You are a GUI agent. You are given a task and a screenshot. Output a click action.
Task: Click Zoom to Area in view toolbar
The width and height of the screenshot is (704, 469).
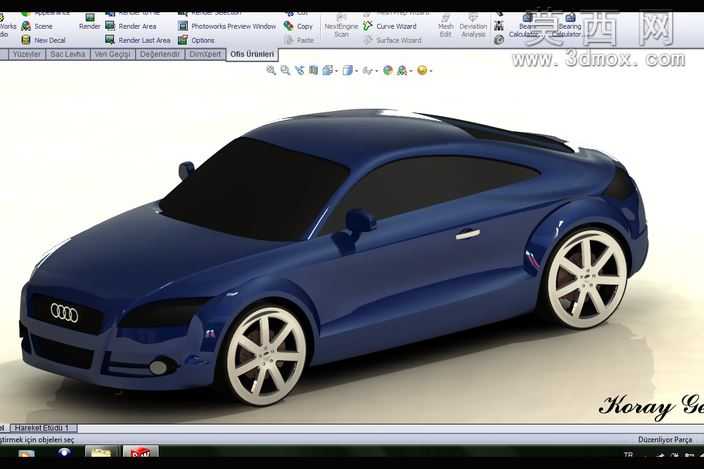(x=285, y=70)
